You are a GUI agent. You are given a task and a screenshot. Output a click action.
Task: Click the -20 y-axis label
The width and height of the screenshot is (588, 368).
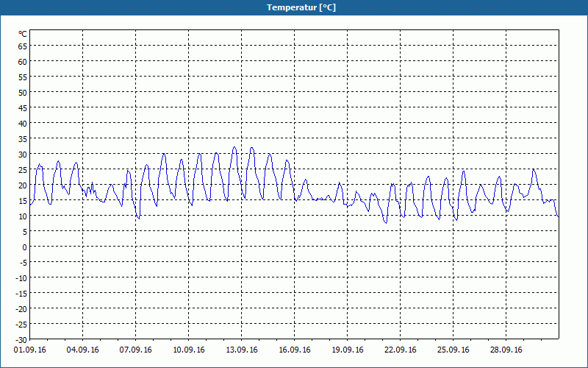(x=21, y=308)
